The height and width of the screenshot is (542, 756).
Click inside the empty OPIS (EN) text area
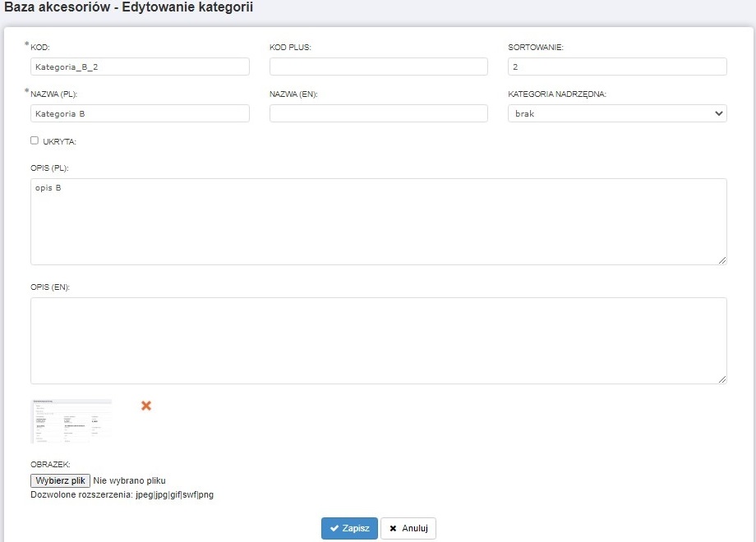coord(378,341)
